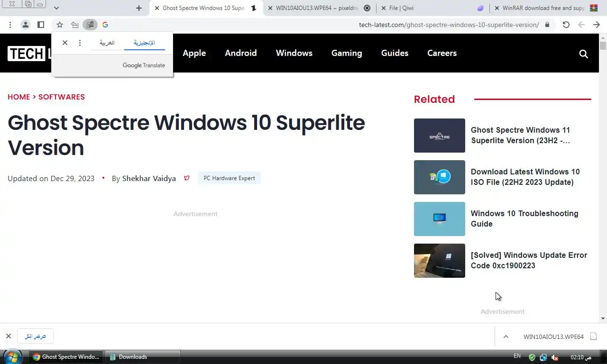The image size is (607, 364).
Task: Click the Tech Latest site logo
Action: pos(29,54)
